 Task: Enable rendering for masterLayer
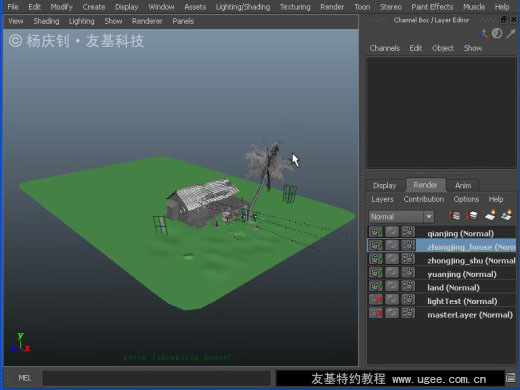pos(376,313)
